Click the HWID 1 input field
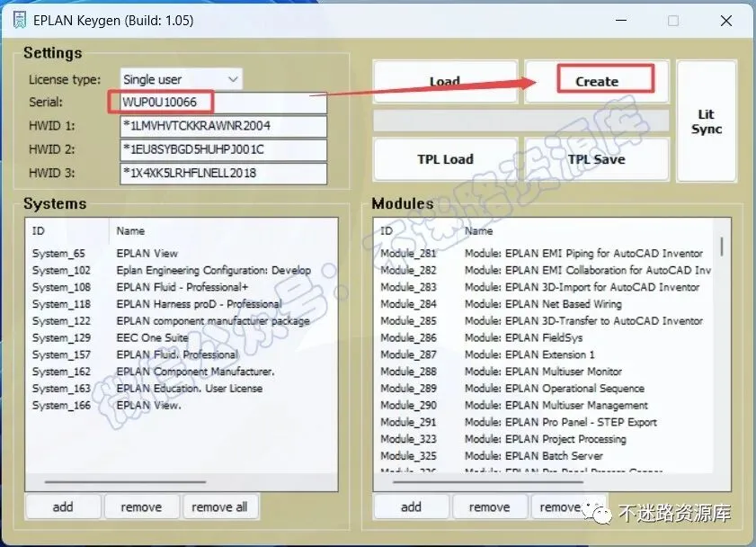The width and height of the screenshot is (756, 547). point(223,126)
